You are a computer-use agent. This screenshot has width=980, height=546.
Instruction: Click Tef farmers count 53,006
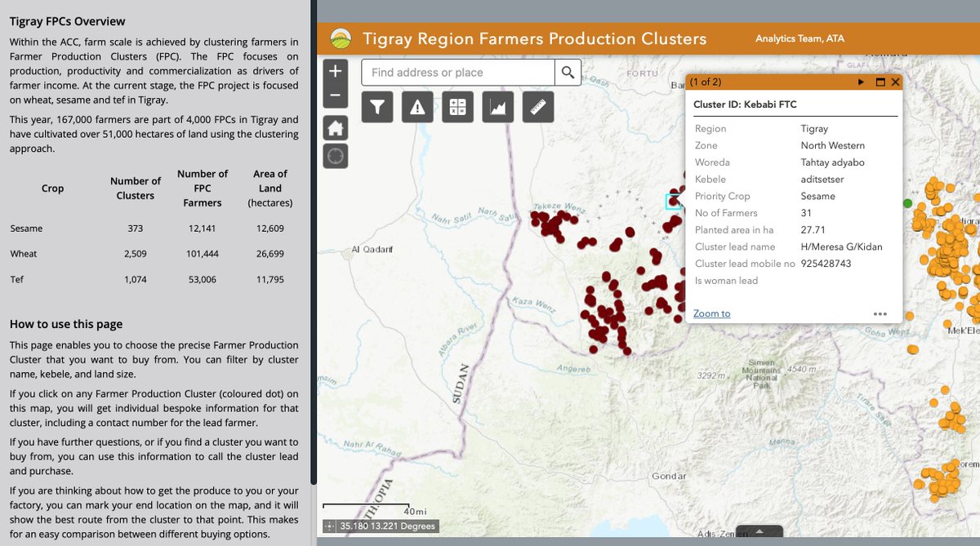coord(203,279)
